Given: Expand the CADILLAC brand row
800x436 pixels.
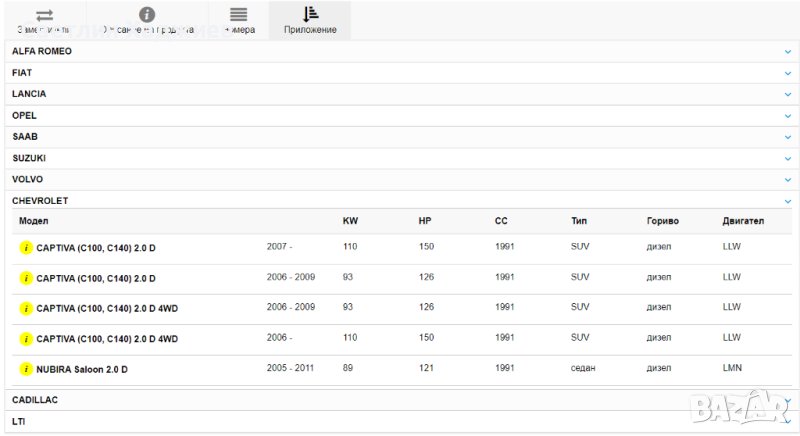Looking at the screenshot, I should click(x=400, y=399).
